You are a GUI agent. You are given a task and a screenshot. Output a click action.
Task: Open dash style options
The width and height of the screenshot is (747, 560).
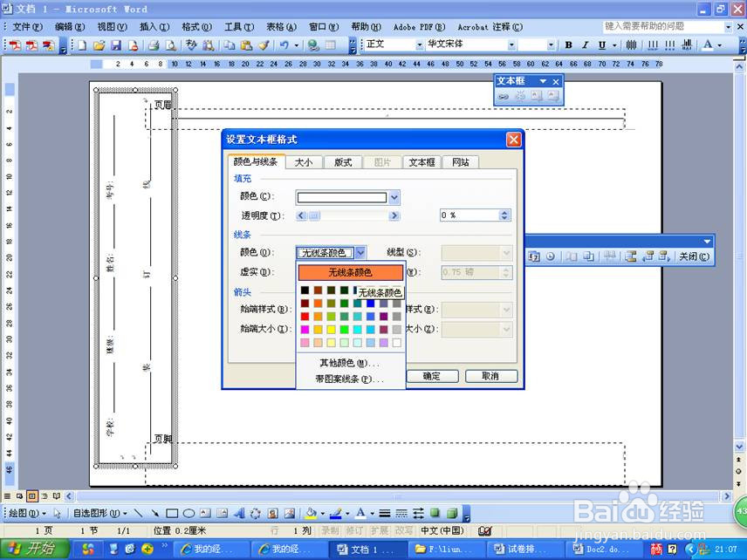(x=401, y=513)
